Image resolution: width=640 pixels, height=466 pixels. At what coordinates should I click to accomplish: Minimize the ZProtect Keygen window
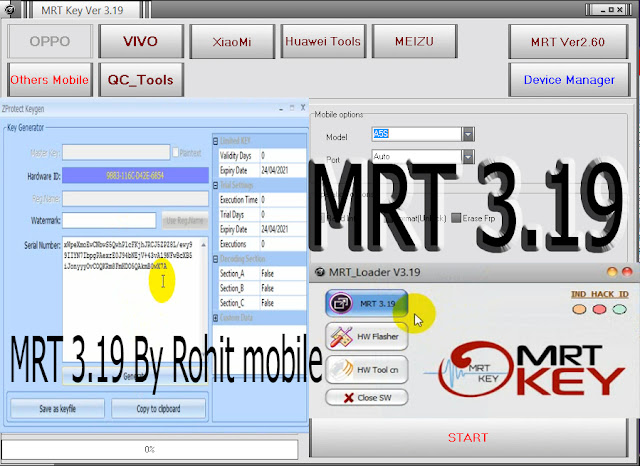[x=281, y=108]
